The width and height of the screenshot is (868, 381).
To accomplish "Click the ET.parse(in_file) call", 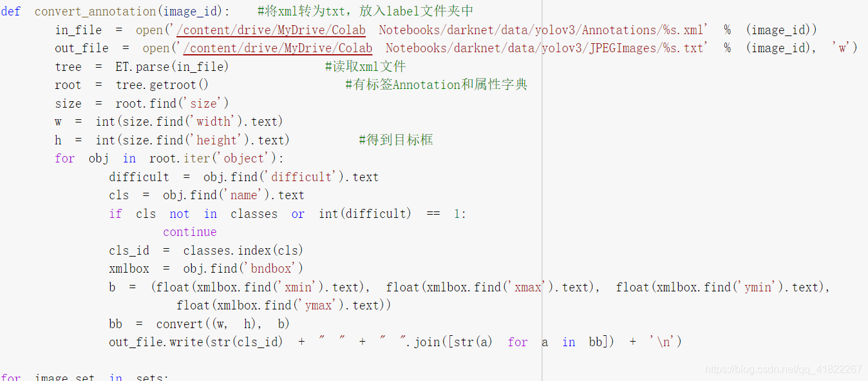I will coord(172,66).
